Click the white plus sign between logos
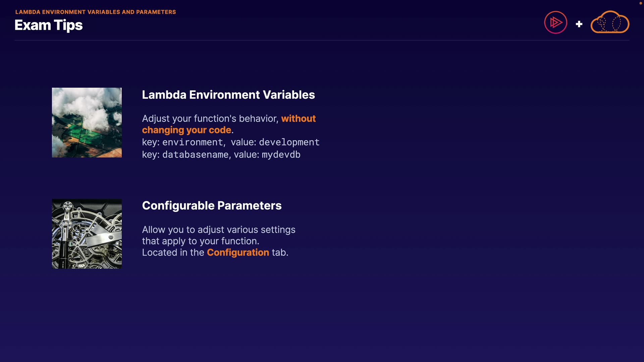Screen dimensions: 644x362 (579, 24)
